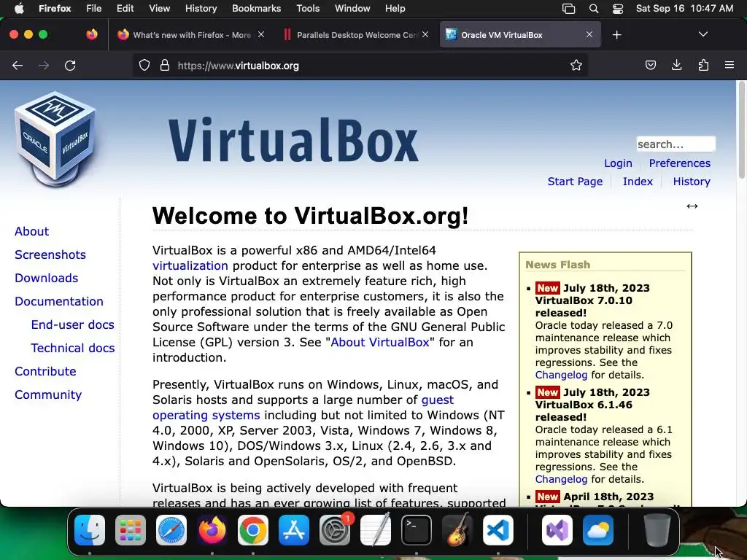The height and width of the screenshot is (560, 747).
Task: Open the Login link
Action: coord(618,163)
